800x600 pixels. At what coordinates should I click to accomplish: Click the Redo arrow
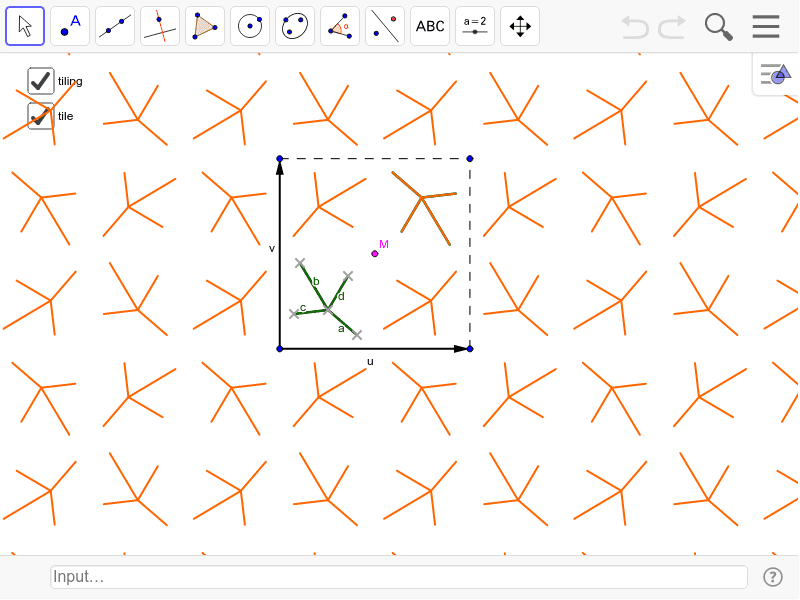click(x=671, y=27)
